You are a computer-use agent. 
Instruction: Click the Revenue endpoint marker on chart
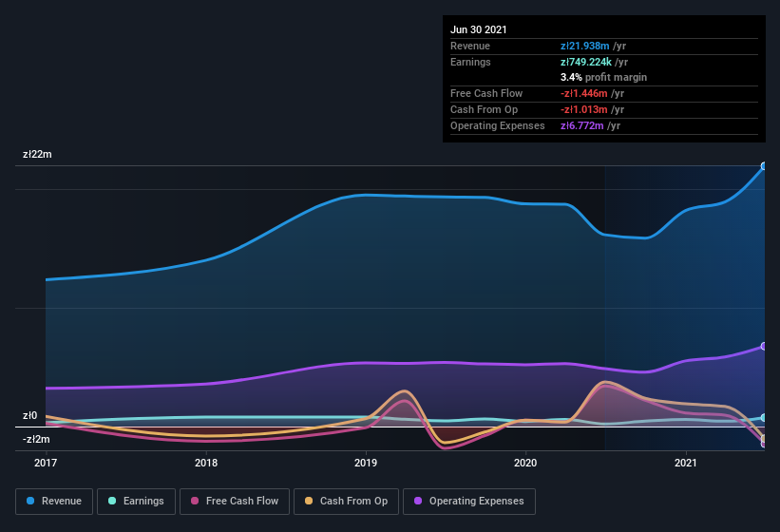(764, 166)
